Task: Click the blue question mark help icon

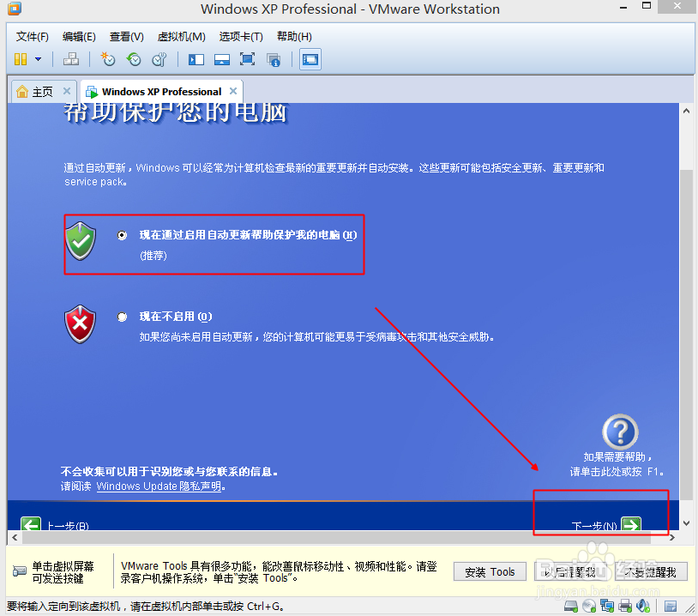Action: tap(620, 432)
